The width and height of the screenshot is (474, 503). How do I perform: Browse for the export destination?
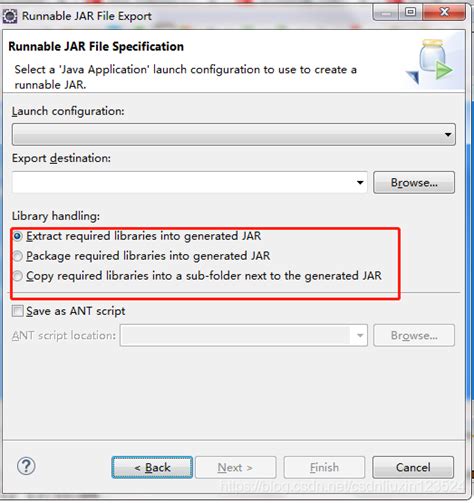[x=414, y=182]
